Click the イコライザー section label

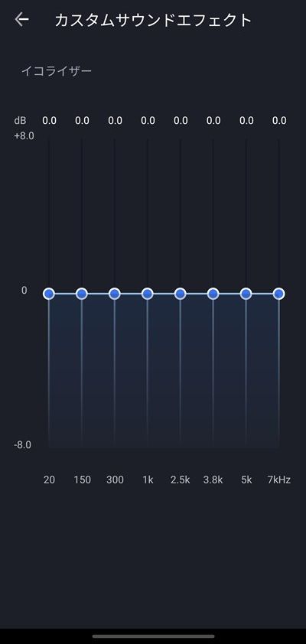pyautogui.click(x=57, y=71)
